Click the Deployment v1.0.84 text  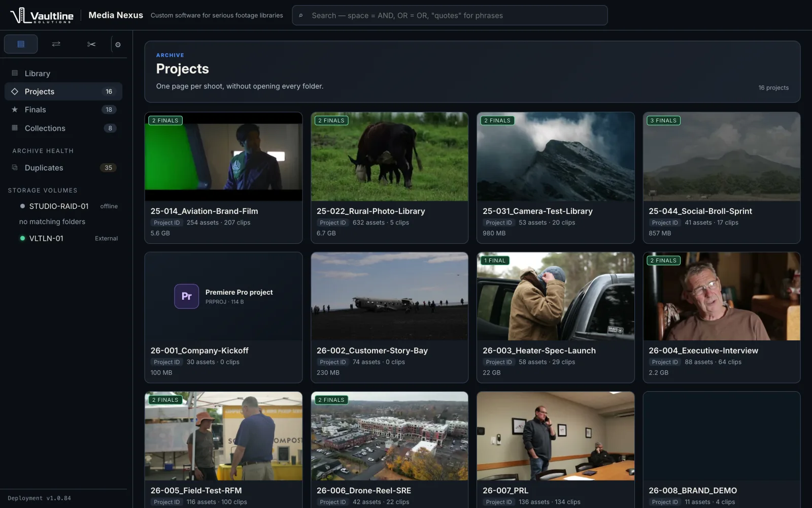[39, 498]
